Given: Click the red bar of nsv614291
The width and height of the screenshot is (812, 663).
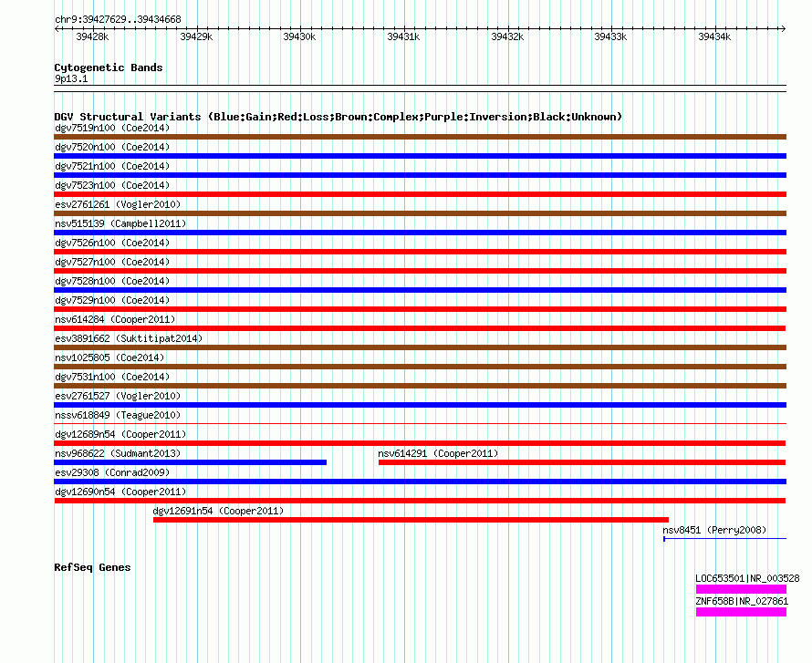Looking at the screenshot, I should 582,462.
